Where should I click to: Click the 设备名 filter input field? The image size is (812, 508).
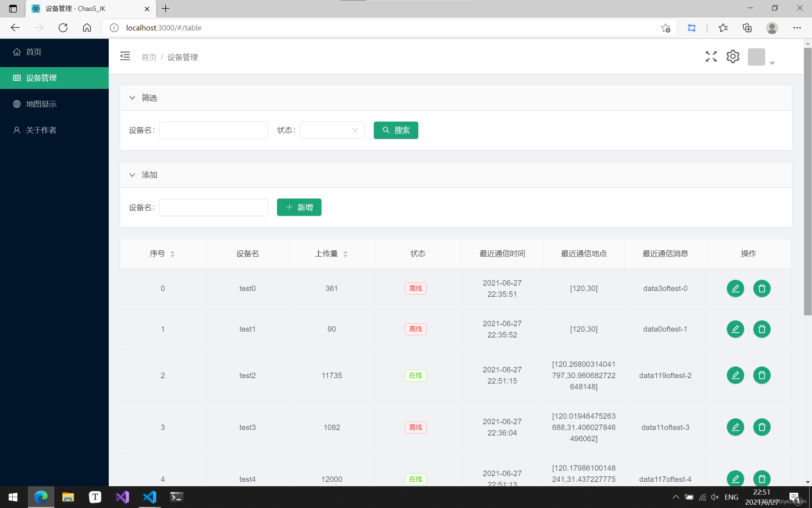214,130
